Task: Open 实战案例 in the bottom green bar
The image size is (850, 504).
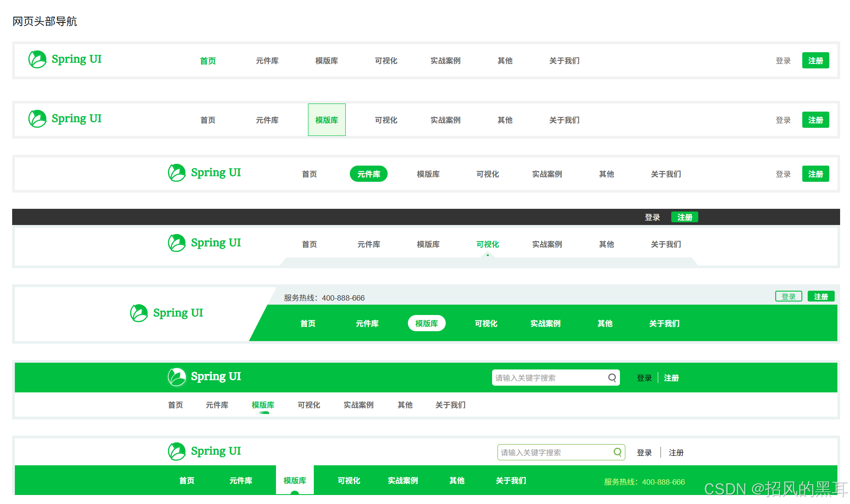Action: 403,481
